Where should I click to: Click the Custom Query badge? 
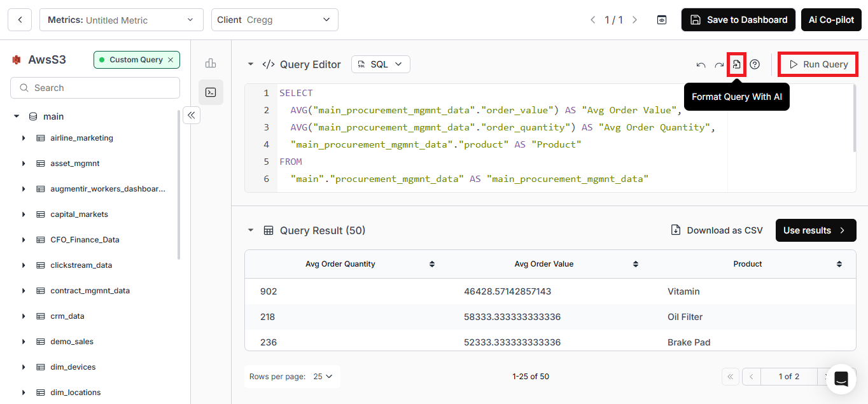(136, 60)
